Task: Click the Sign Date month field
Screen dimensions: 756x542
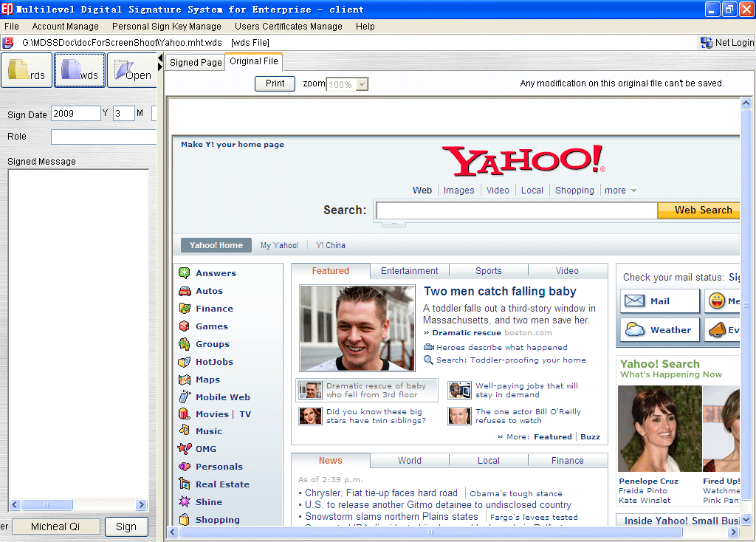Action: pos(124,114)
